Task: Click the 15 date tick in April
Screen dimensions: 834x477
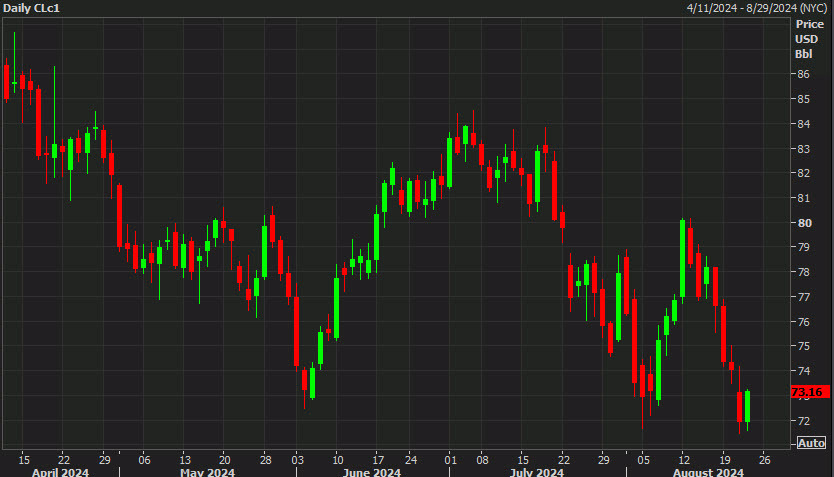Action: click(23, 459)
